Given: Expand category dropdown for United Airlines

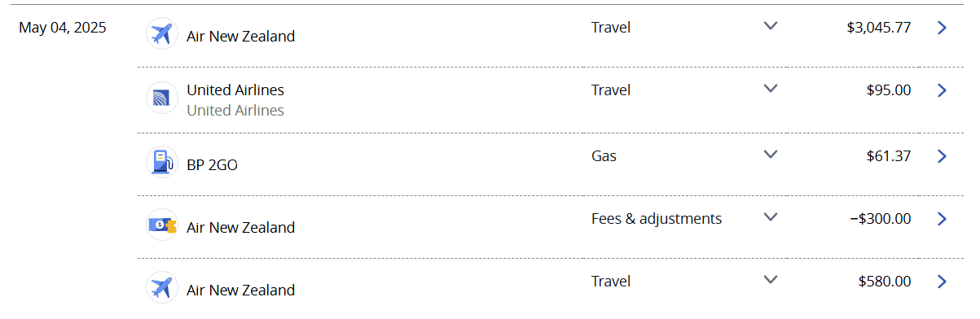Looking at the screenshot, I should pos(771,88).
